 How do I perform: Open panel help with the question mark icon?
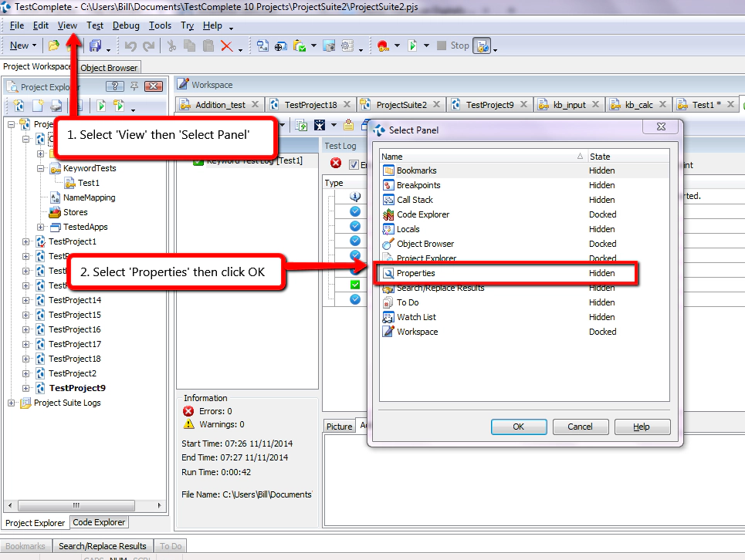(114, 86)
